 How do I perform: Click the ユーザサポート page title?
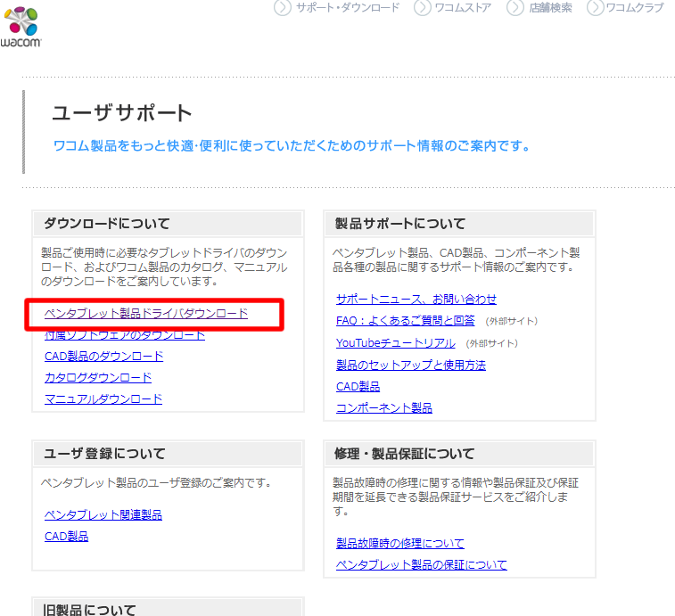click(x=122, y=113)
